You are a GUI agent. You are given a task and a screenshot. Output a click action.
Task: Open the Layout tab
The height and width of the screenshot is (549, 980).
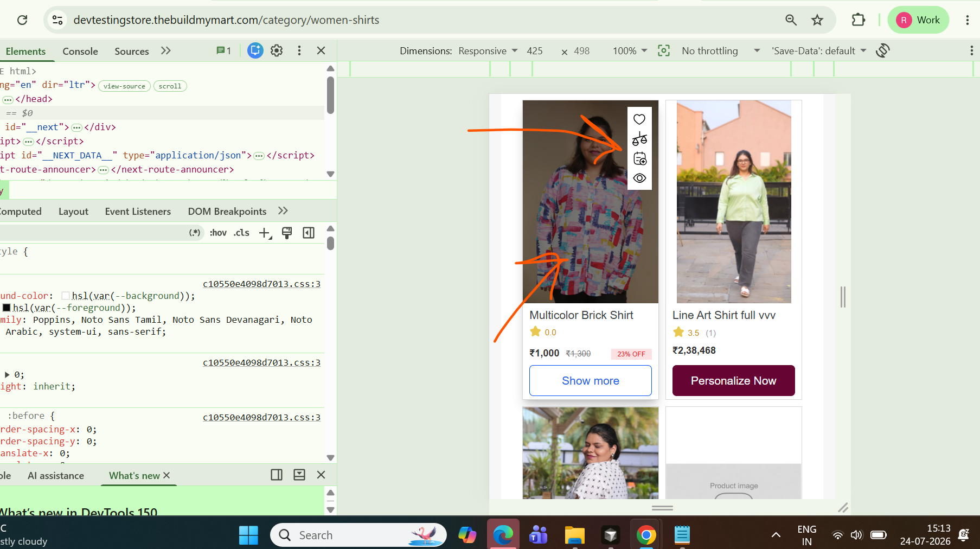pos(73,211)
